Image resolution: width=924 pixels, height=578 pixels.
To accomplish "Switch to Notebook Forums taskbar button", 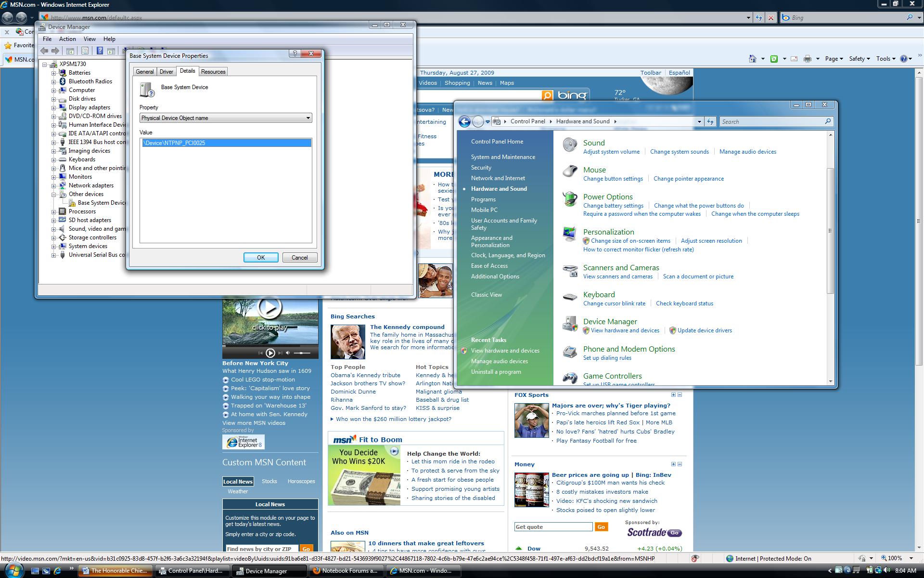I will [346, 571].
